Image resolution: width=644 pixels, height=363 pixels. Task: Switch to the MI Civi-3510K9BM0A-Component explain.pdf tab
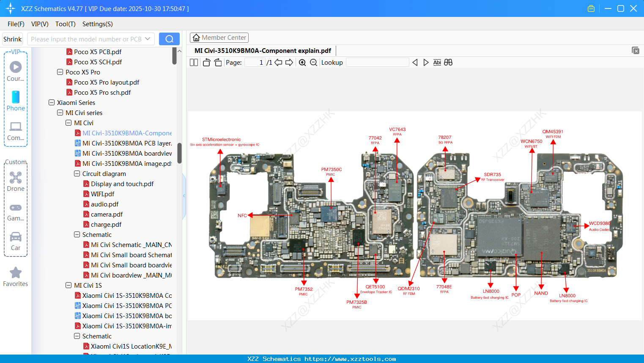coord(262,50)
